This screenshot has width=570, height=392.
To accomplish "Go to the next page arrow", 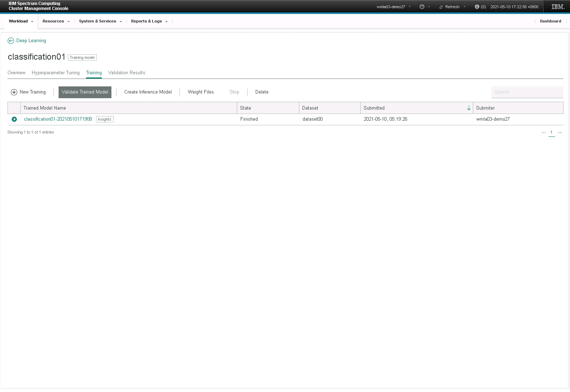I will (x=560, y=132).
